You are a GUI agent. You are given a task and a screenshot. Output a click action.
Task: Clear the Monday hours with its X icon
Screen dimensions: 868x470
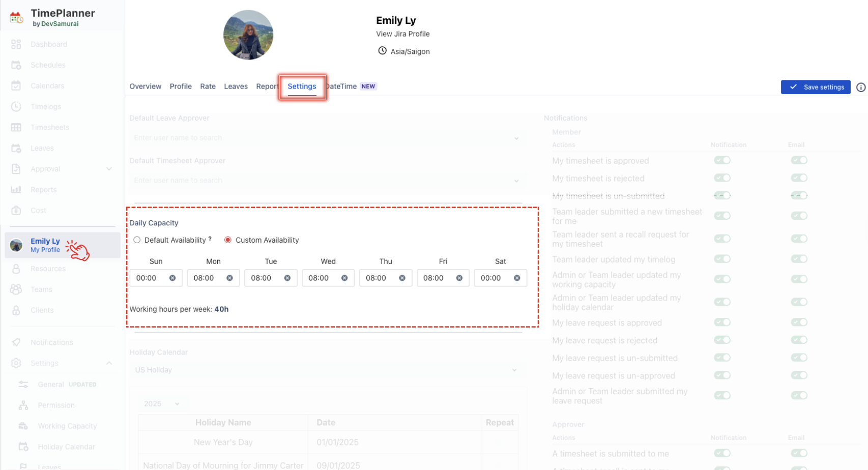[x=229, y=278]
